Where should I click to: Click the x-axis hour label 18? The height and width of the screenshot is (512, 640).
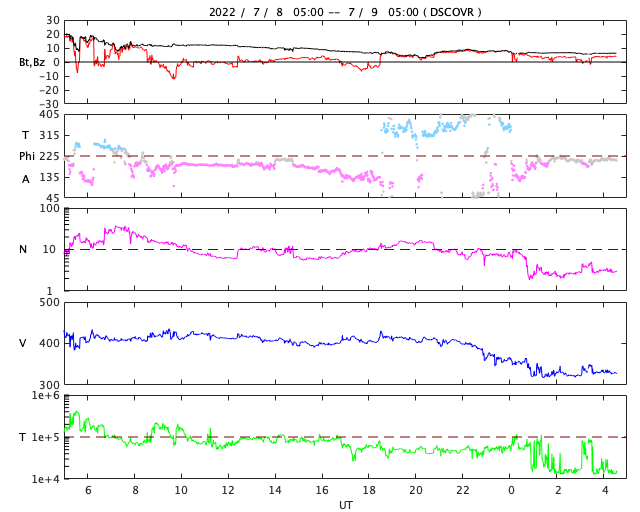(369, 490)
